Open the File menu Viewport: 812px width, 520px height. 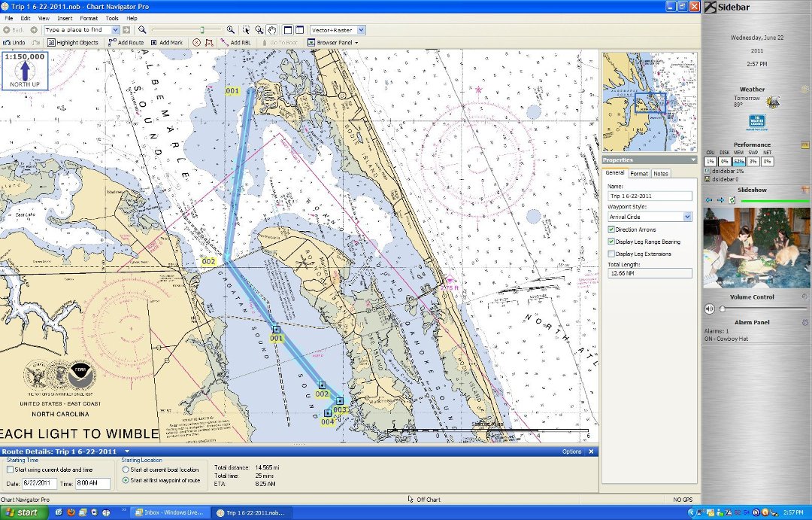click(9, 18)
